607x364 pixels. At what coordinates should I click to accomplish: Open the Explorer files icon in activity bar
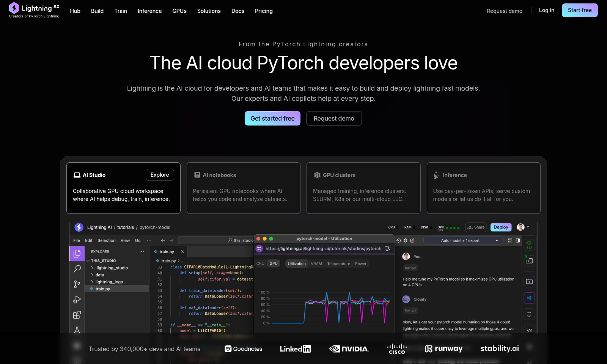point(77,254)
